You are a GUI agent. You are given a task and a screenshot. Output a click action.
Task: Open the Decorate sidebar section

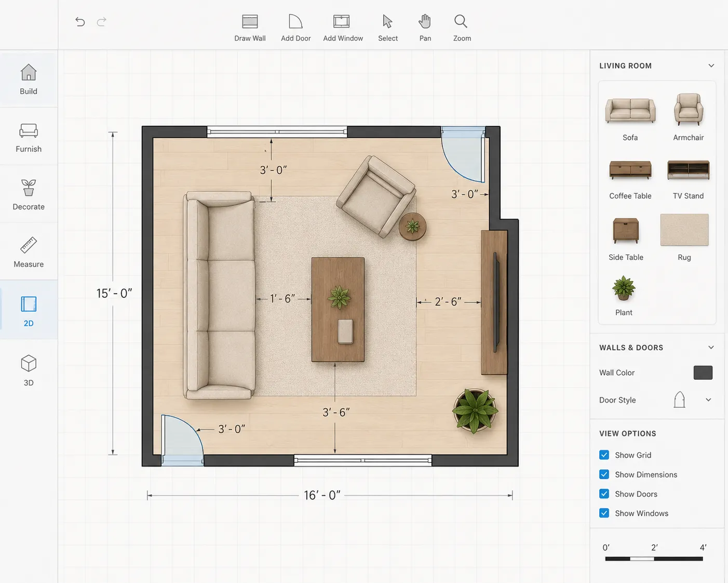tap(29, 195)
